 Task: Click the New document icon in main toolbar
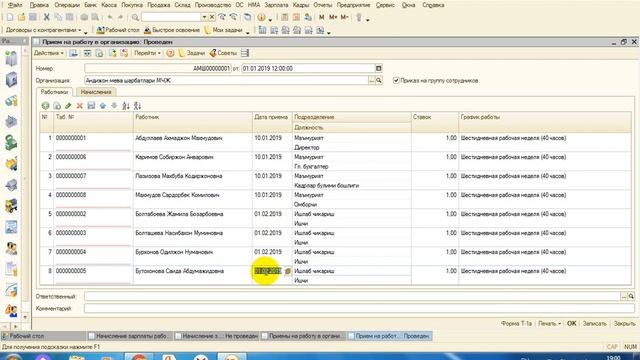[10, 17]
